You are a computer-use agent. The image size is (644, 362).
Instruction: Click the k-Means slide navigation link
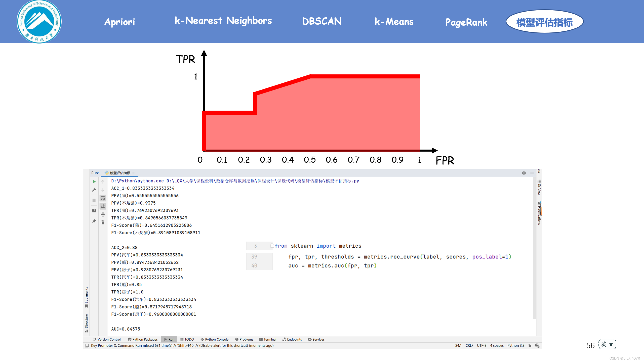coord(394,22)
